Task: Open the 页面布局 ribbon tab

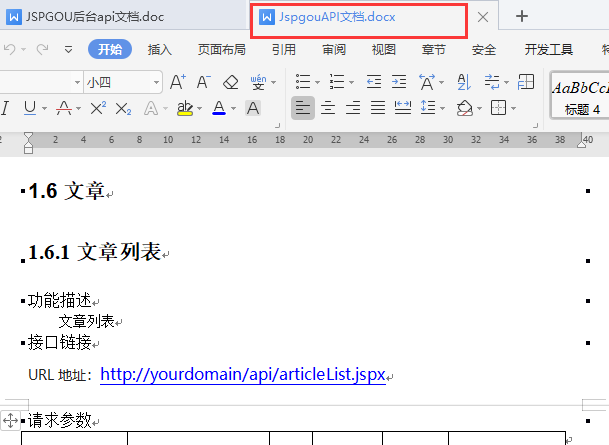Action: pos(221,49)
